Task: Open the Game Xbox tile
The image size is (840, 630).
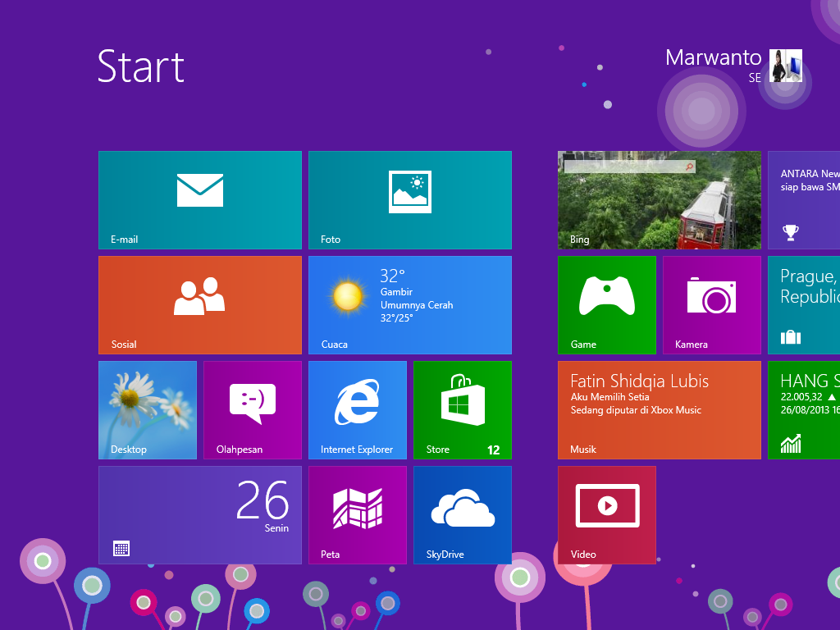Action: coord(606,305)
